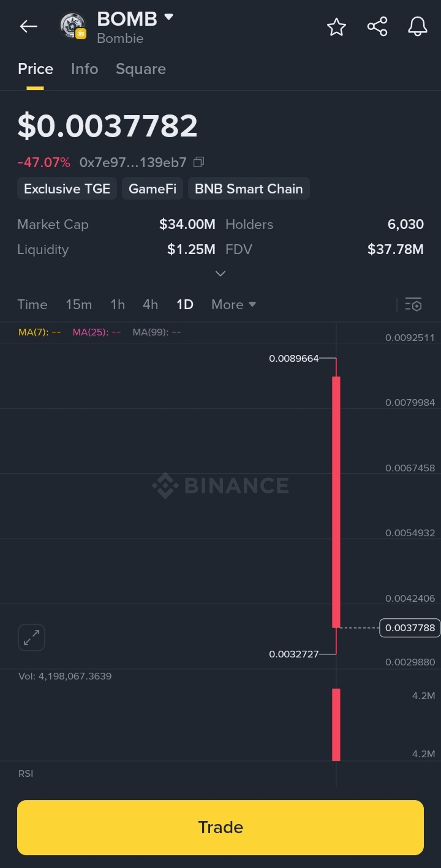Tap the GameFi tag
Viewport: 441px width, 868px height.
tap(153, 189)
